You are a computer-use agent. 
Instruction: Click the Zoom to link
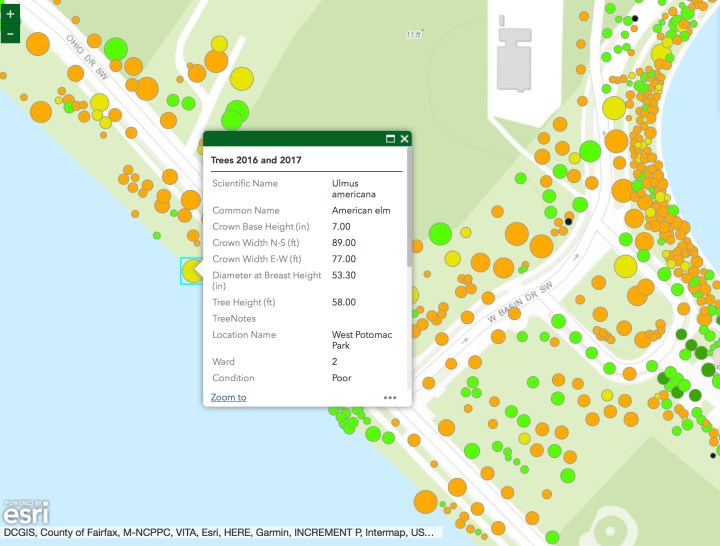(x=228, y=397)
